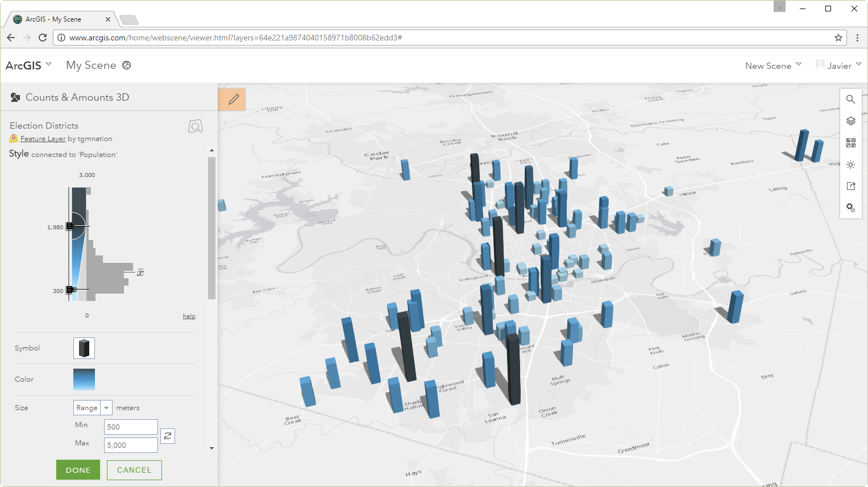Click the swap Min/Max size icon
The image size is (868, 487).
click(168, 436)
